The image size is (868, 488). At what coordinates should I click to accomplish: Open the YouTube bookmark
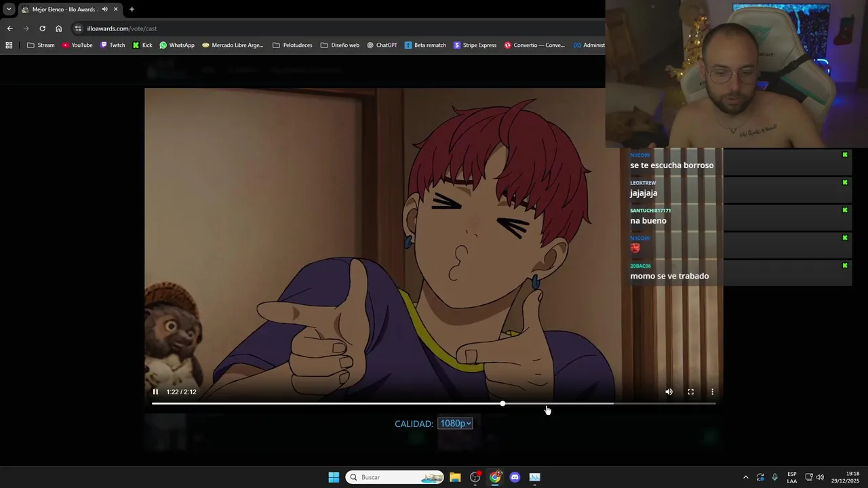click(77, 45)
